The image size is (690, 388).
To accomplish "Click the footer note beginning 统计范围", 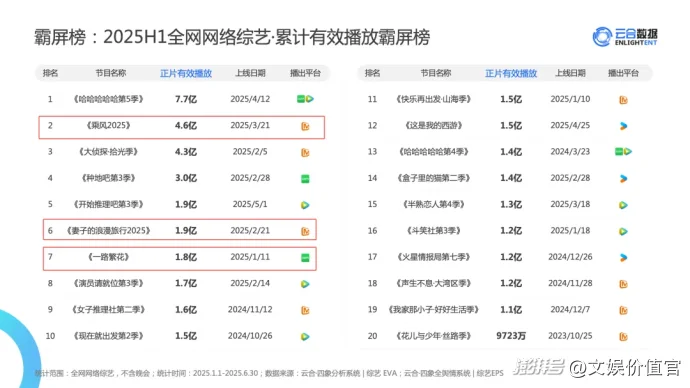I will pos(269,373).
